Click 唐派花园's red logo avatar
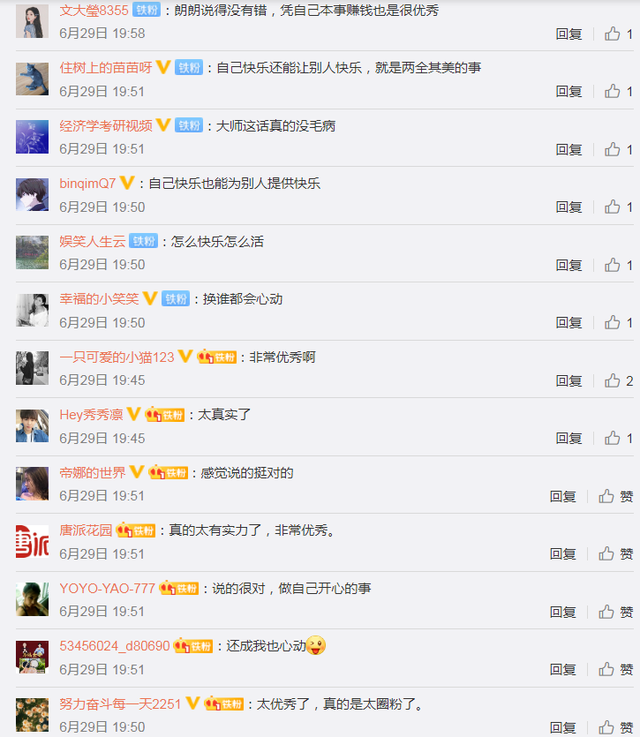 (x=32, y=541)
